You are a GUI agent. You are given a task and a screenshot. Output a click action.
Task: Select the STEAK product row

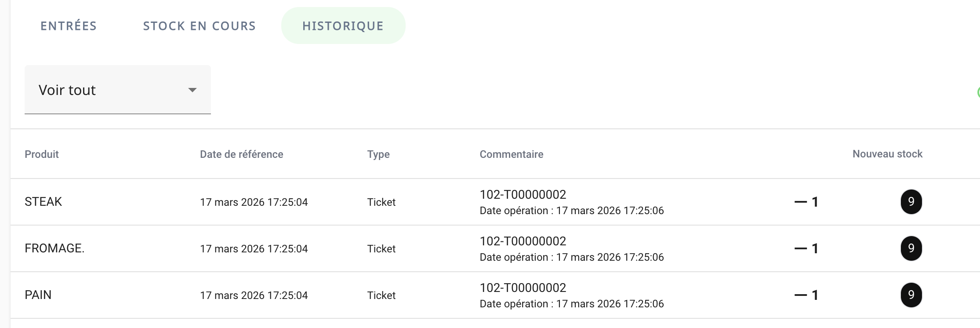click(x=43, y=202)
